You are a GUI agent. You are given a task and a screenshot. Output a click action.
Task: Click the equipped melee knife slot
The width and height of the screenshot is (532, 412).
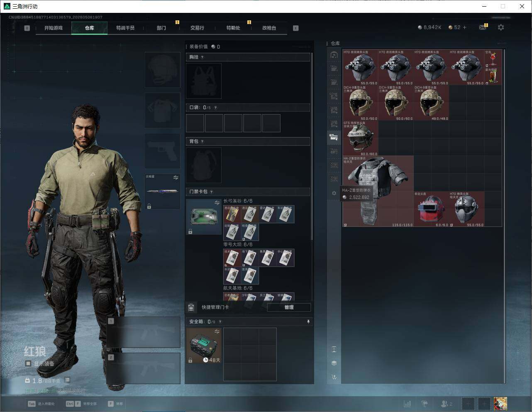[x=162, y=191]
